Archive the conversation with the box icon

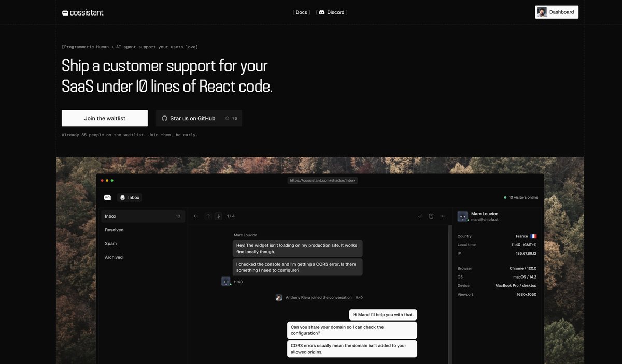(x=431, y=216)
